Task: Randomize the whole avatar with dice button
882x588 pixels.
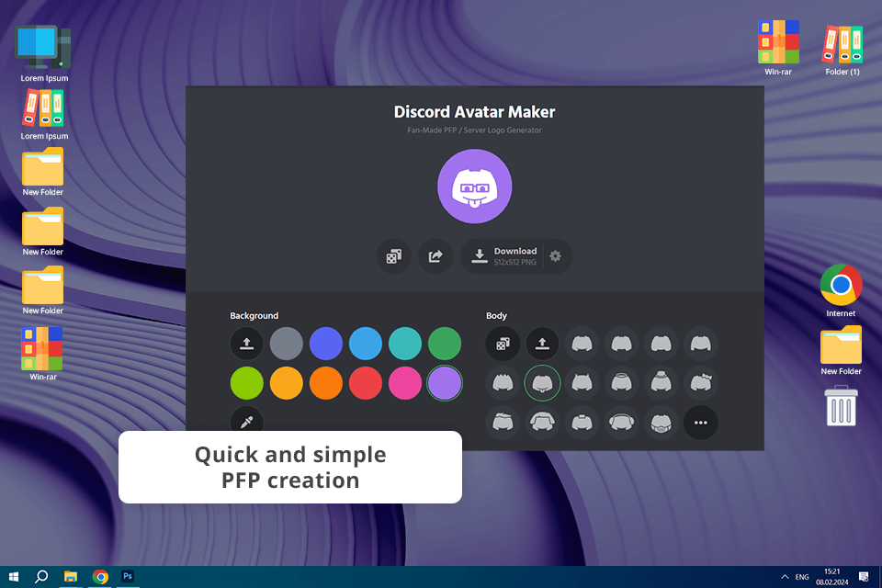Action: pyautogui.click(x=394, y=256)
